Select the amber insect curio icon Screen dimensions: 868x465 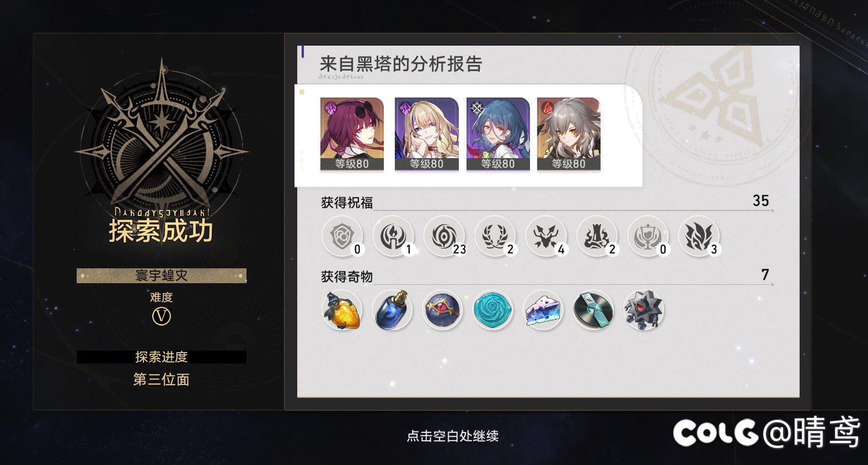[342, 310]
